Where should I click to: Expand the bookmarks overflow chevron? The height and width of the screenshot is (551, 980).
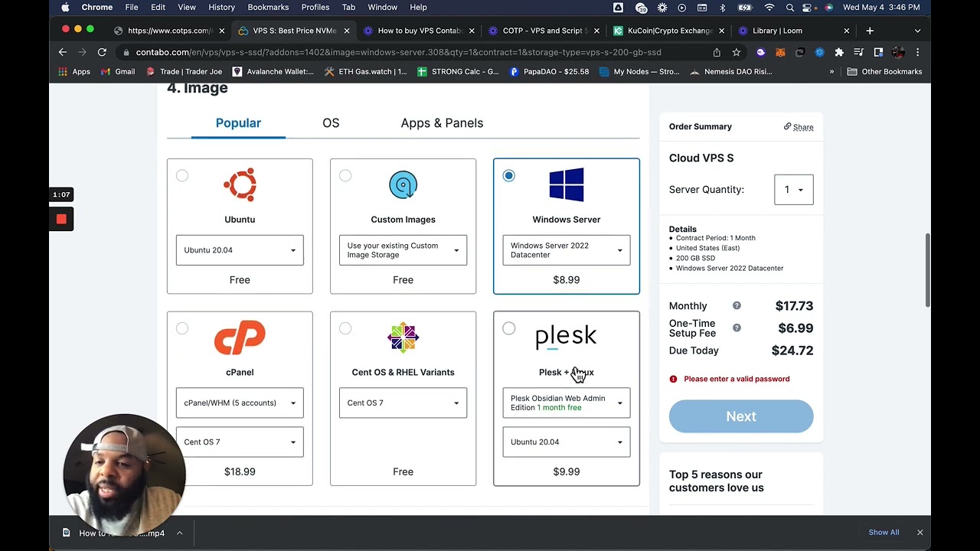(x=831, y=71)
